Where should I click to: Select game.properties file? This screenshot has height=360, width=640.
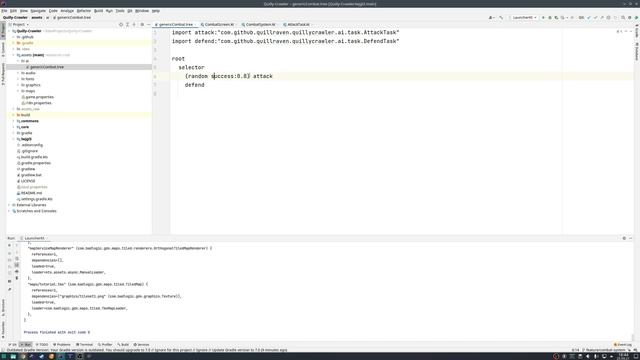point(39,97)
